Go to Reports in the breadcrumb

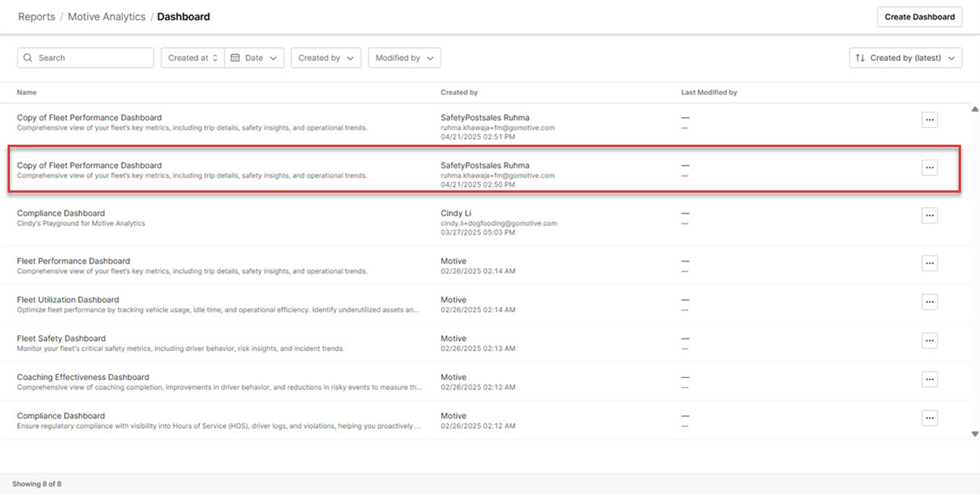click(x=37, y=17)
